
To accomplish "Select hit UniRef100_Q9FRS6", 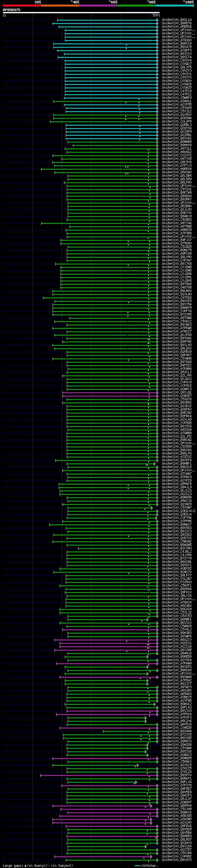I will click(x=177, y=826).
